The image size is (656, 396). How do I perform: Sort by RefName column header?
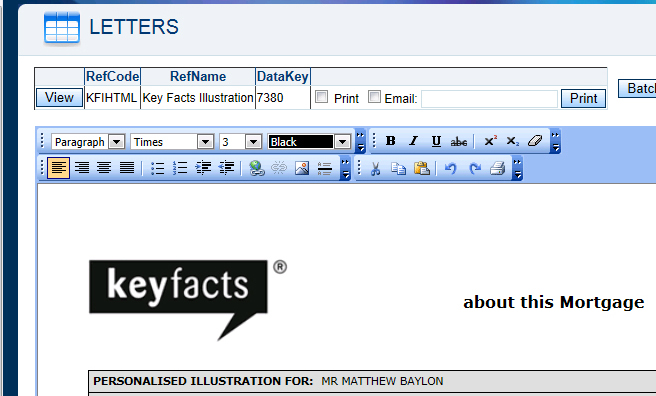pos(198,77)
